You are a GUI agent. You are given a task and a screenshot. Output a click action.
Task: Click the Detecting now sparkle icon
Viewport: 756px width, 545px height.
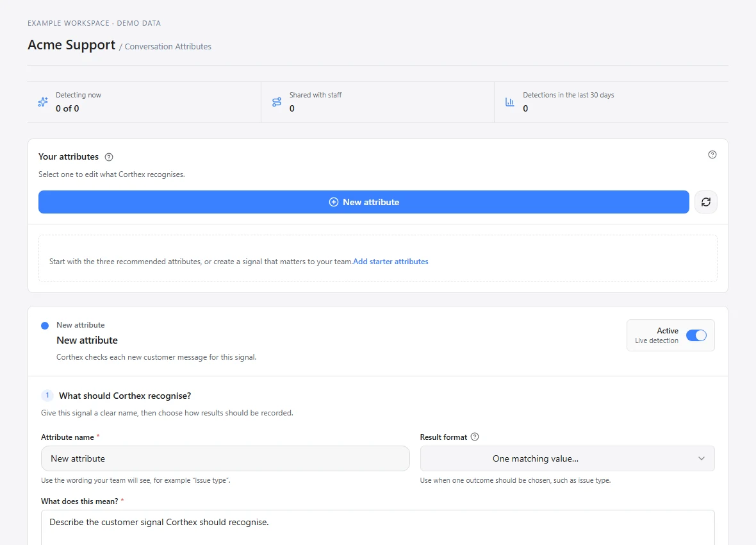43,102
